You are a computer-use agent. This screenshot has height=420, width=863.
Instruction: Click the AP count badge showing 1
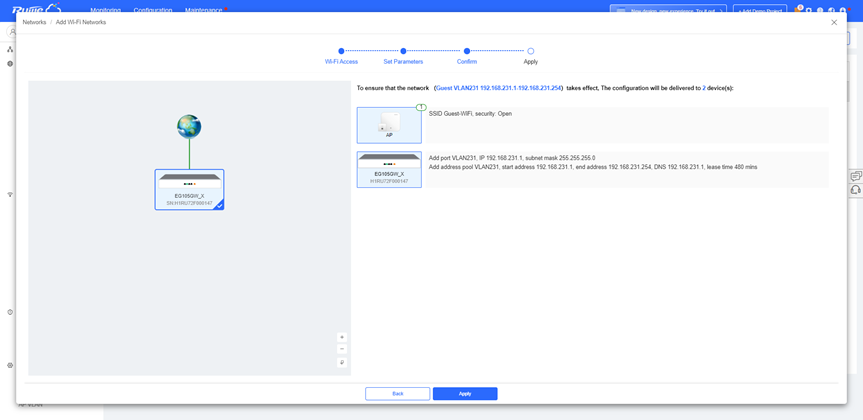(421, 107)
